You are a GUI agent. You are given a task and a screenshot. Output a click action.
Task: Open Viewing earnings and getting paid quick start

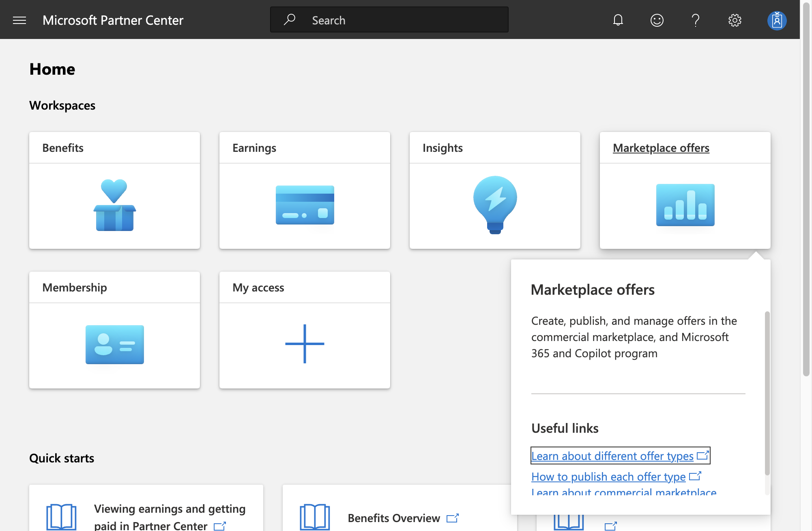(170, 517)
